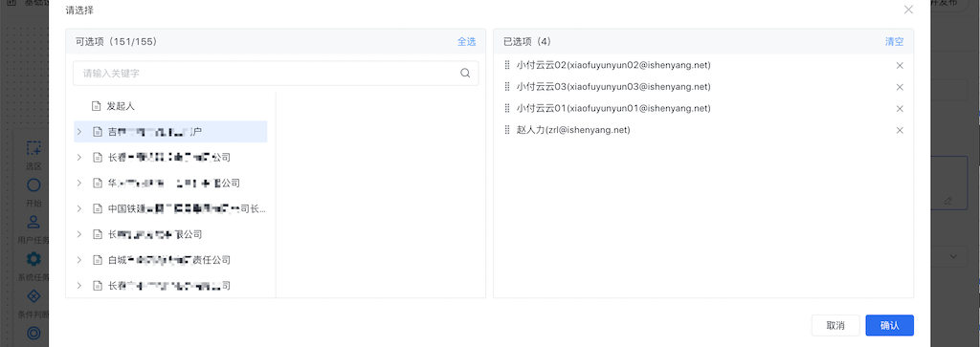Image resolution: width=980 pixels, height=347 pixels.
Task: Click edit pencil icon in background panel
Action: pos(947,201)
